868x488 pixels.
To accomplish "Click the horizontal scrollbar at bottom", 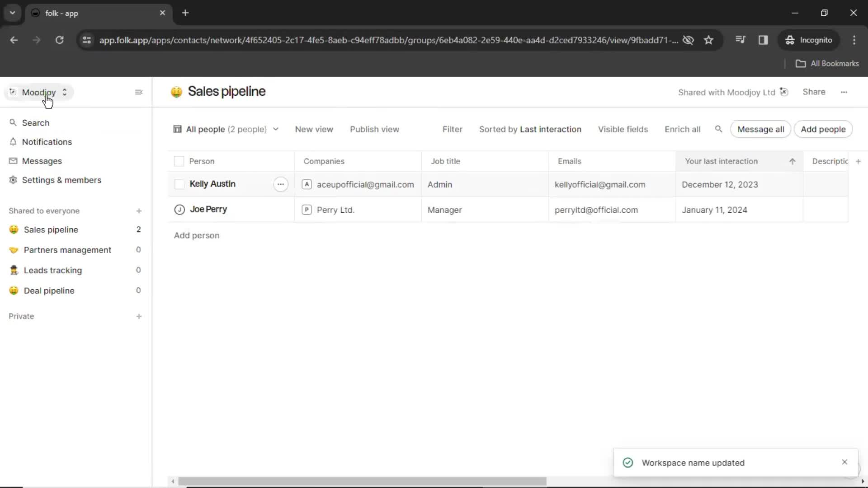I will (x=363, y=481).
